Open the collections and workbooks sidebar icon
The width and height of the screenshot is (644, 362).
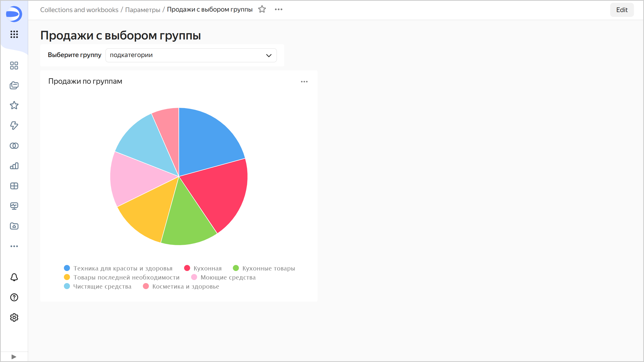(14, 85)
